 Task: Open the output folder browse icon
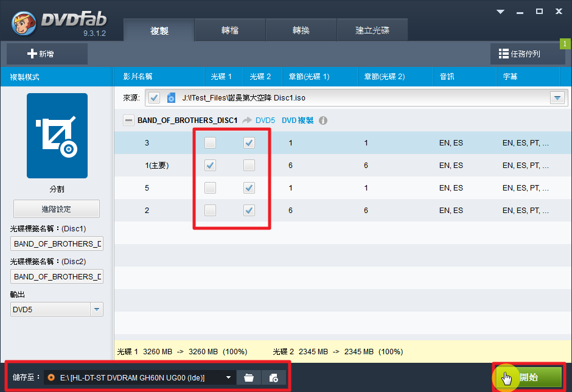click(x=248, y=377)
